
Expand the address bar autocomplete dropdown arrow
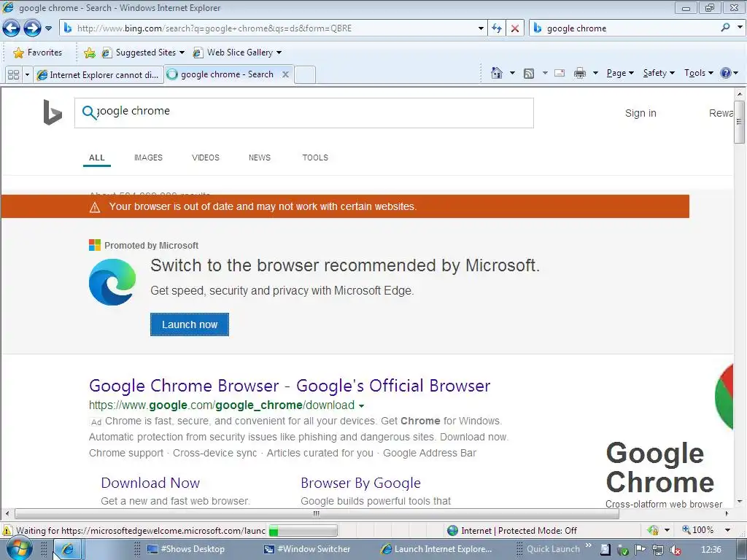click(481, 28)
